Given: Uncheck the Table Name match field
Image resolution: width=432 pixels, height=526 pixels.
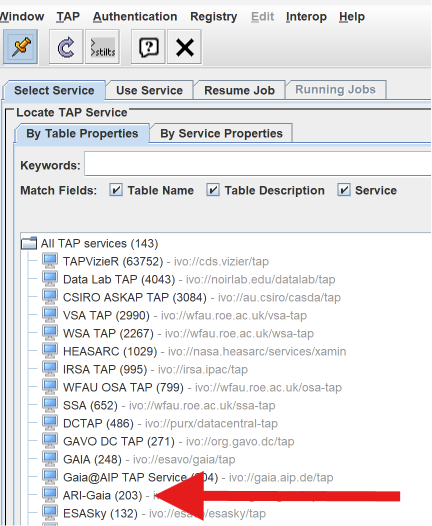Looking at the screenshot, I should [x=116, y=190].
